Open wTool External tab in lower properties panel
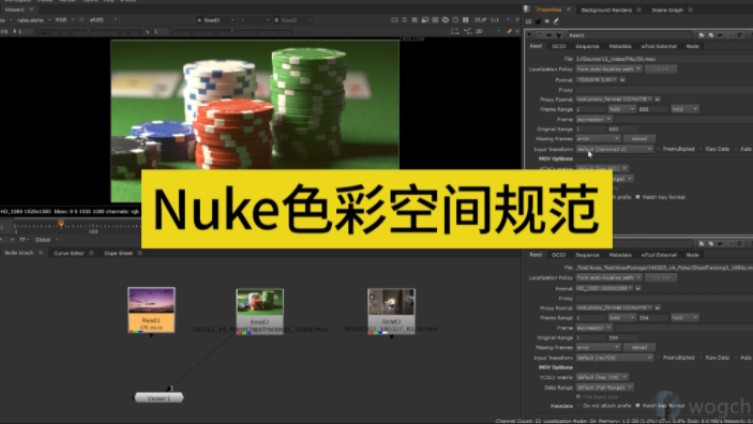Viewport: 753px width, 424px height. click(659, 255)
